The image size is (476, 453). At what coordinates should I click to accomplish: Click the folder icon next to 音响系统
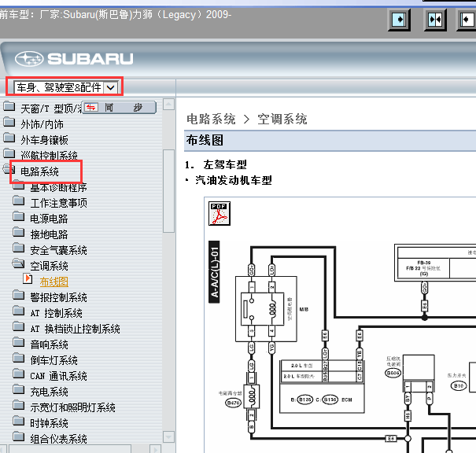coord(19,342)
